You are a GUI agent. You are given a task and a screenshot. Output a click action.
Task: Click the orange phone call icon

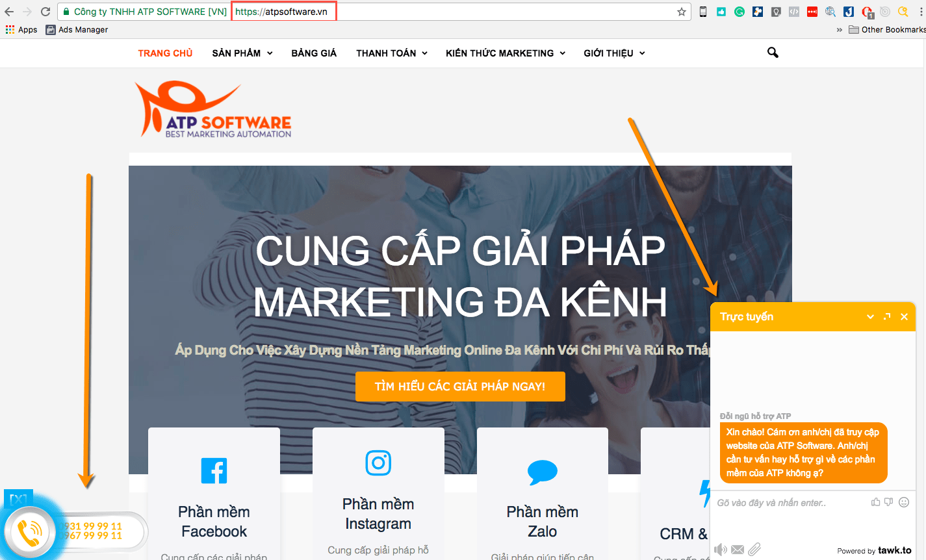29,533
